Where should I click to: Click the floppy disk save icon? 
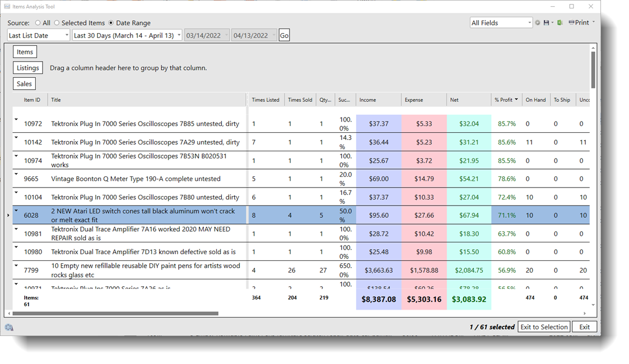546,23
